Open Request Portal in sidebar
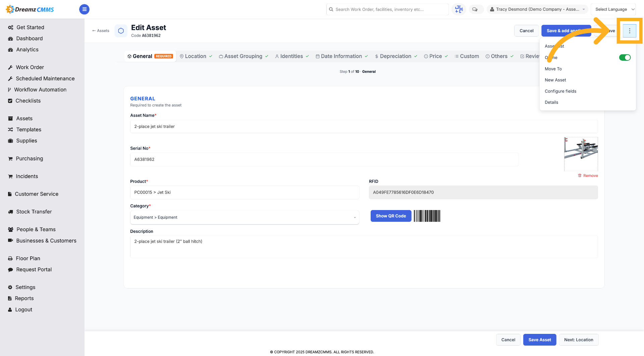The image size is (644, 356). coord(34,269)
